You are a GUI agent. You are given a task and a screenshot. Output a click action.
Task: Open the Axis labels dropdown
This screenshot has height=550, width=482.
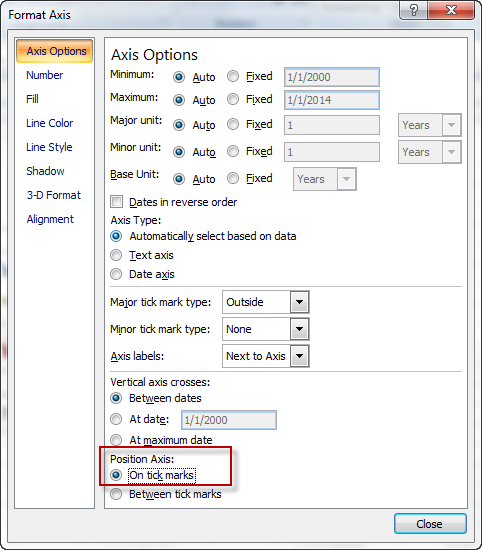(266, 356)
